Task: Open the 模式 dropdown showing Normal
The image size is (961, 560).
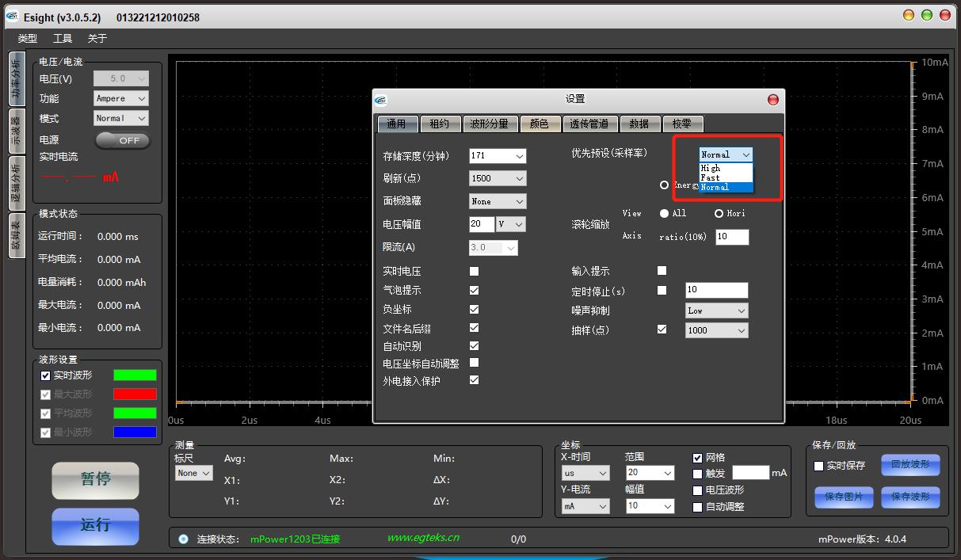Action: (x=121, y=118)
